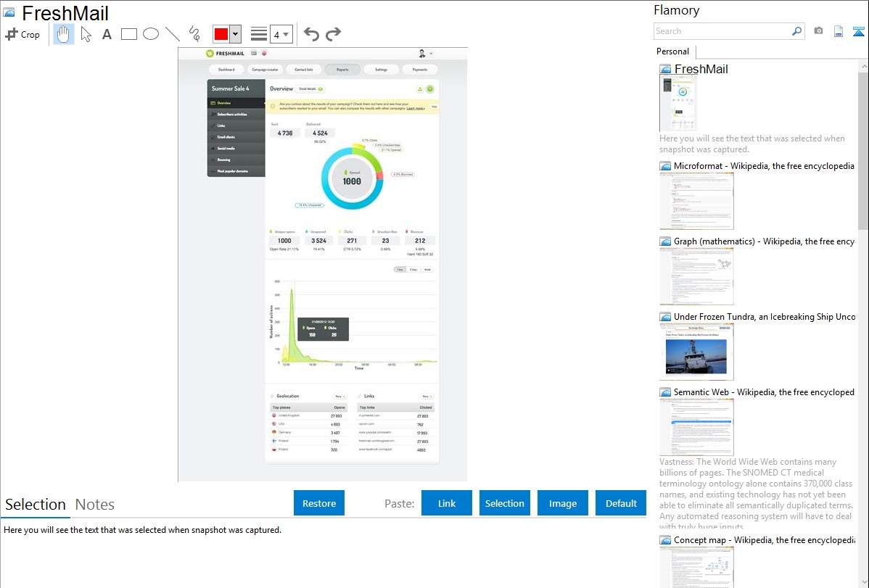Click Settings tab in the FreshMail screenshot

coord(382,70)
